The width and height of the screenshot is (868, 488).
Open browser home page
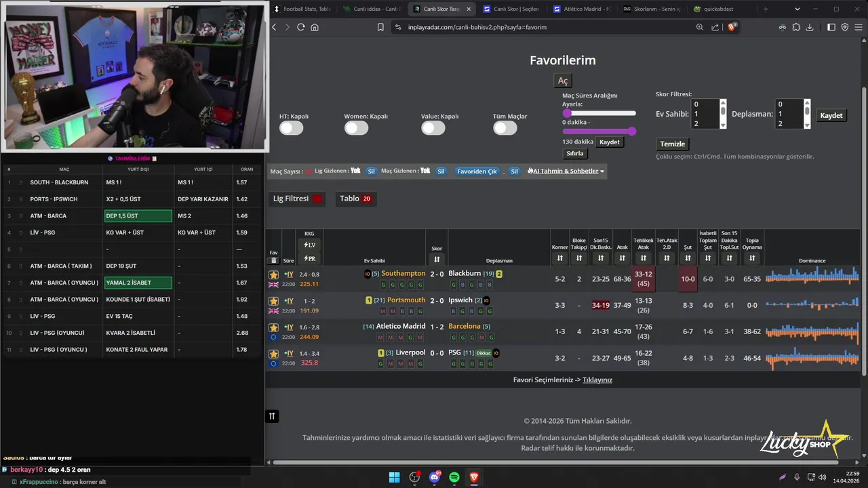315,27
